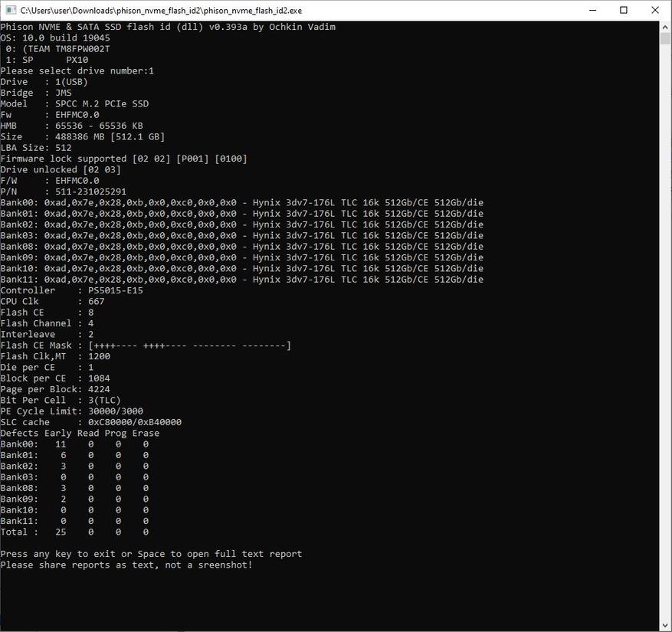Screen dimensions: 672x632
Task: Click the 'Phison NVME & SATA SSD flash id' header line
Action: [x=168, y=27]
